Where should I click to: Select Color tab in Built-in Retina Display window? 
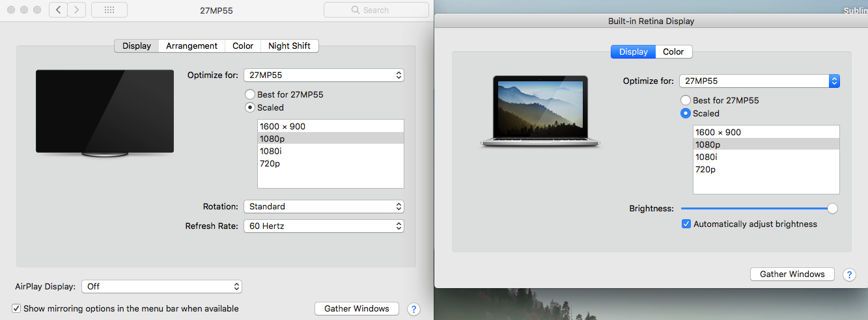coord(673,51)
